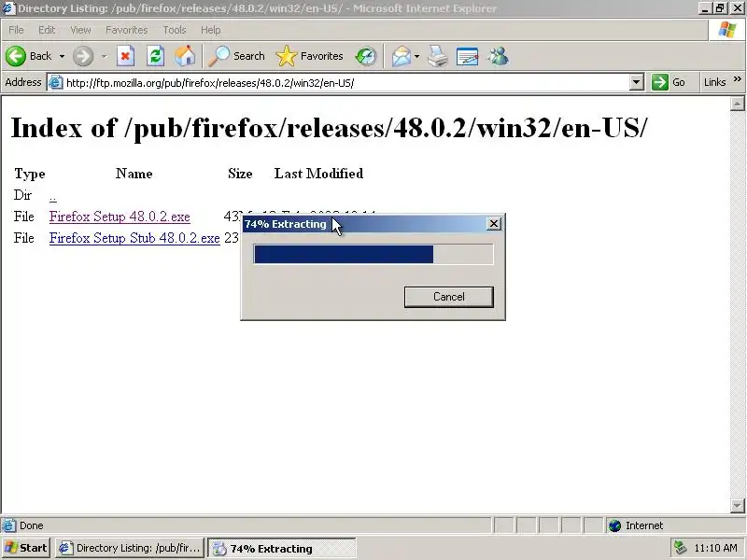Screen dimensions: 747x560
Task: Click the Go button
Action: point(669,82)
